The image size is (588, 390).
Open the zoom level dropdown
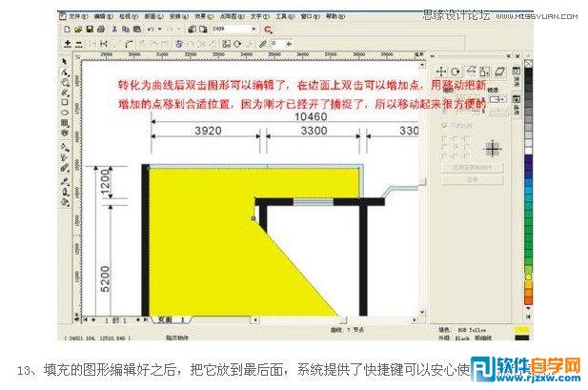(253, 30)
